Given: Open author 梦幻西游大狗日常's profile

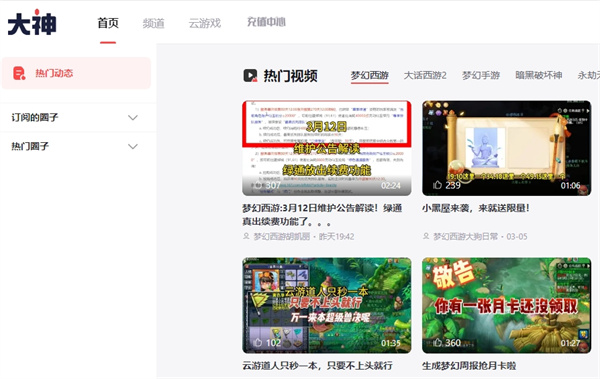Looking at the screenshot, I should point(466,237).
